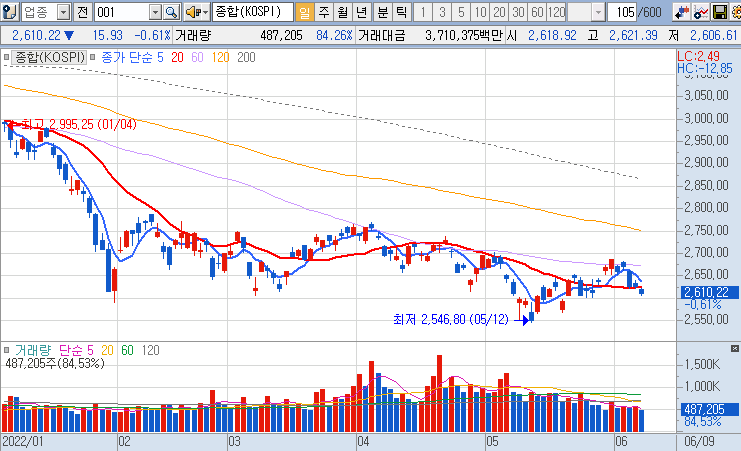Click the red-blue arrows compare chart icon
The image size is (741, 451).
(681, 12)
